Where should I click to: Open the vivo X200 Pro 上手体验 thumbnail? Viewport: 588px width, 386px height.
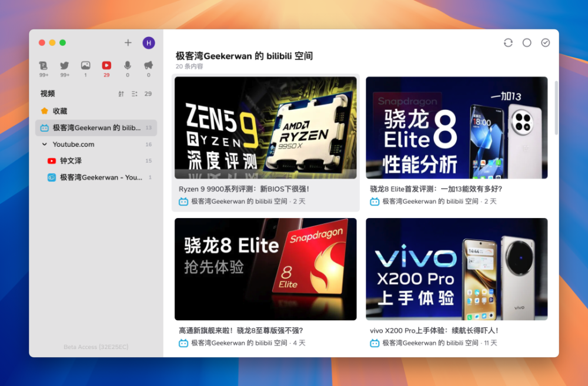(457, 269)
